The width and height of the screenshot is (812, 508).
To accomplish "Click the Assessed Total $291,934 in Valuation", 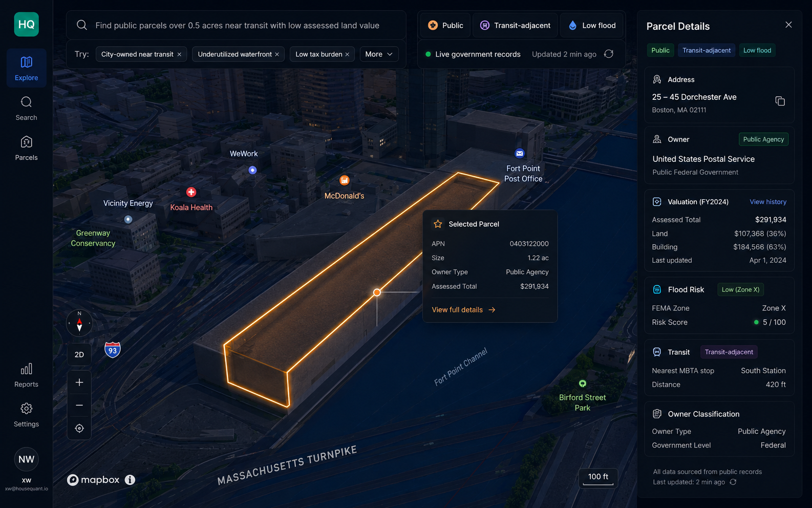I will [771, 220].
